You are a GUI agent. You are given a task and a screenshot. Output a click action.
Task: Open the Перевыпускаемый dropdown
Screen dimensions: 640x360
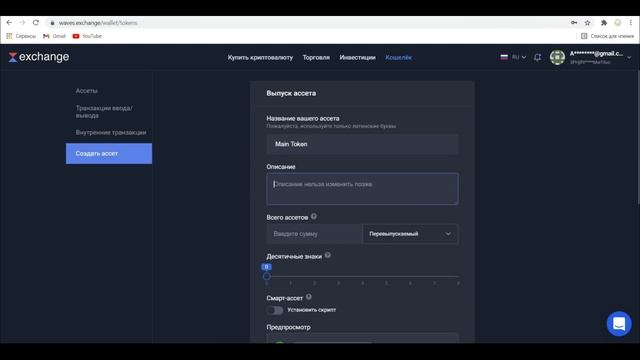pos(410,234)
